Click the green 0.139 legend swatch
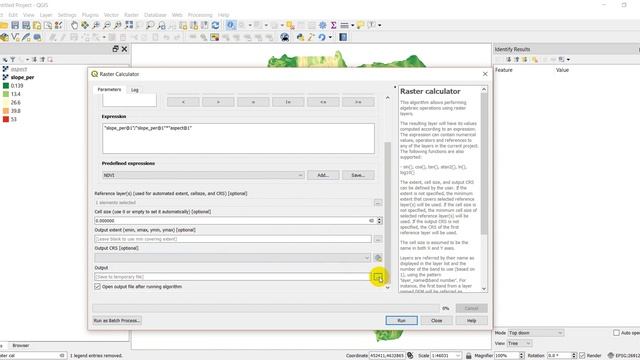The width and height of the screenshot is (640, 360). pyautogui.click(x=6, y=86)
